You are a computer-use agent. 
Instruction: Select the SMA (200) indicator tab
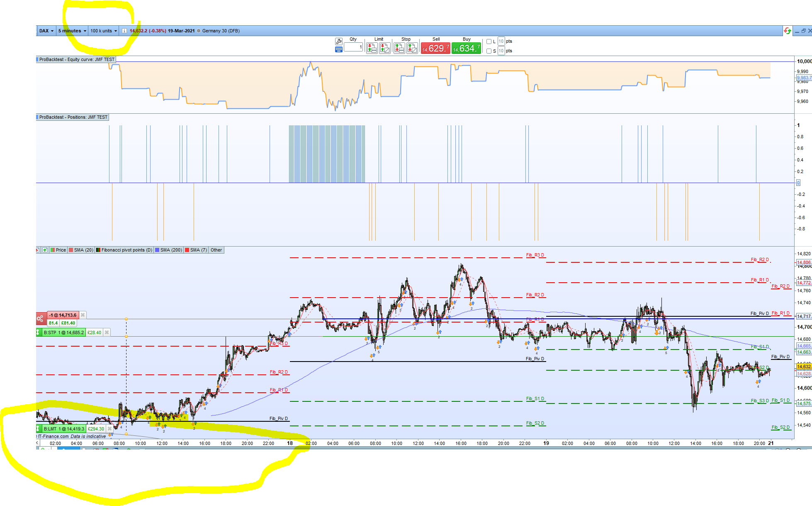point(170,250)
